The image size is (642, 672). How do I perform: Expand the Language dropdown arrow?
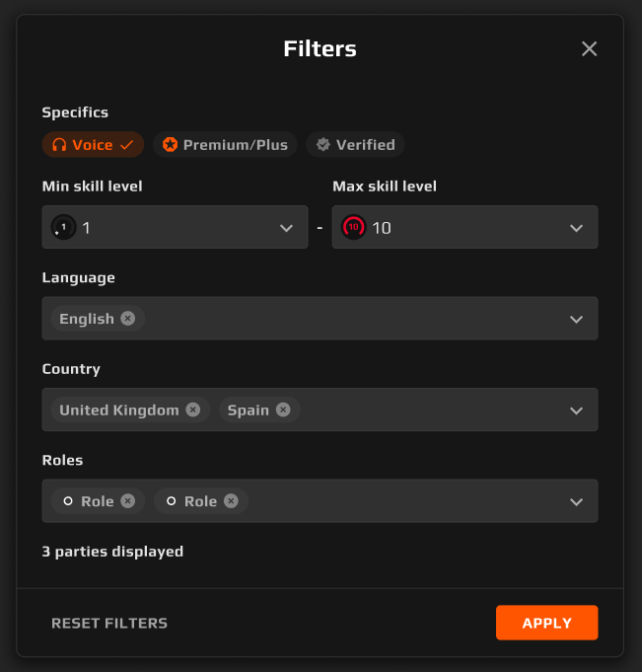(x=577, y=320)
